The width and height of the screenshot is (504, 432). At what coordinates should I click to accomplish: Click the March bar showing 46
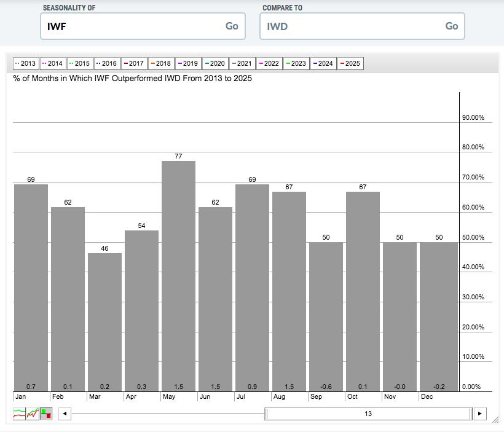(x=104, y=322)
